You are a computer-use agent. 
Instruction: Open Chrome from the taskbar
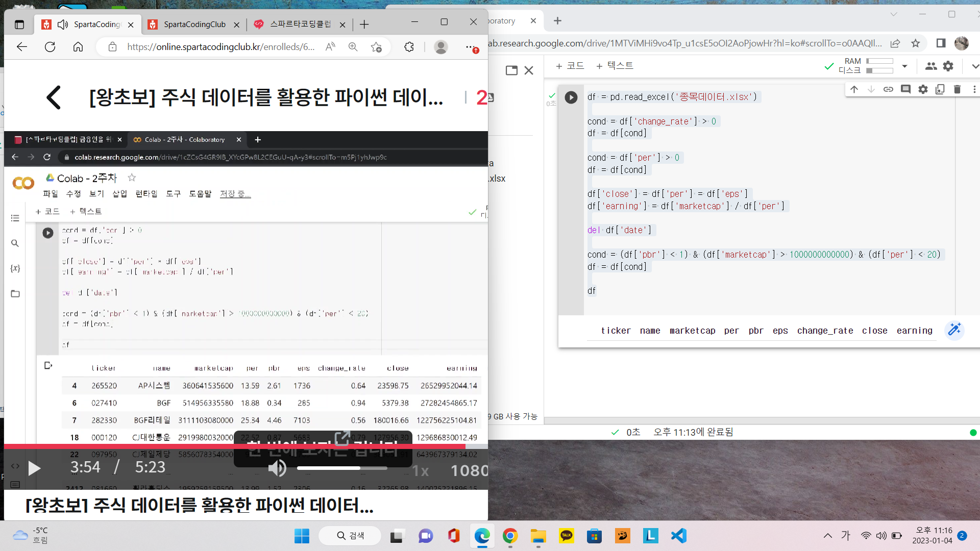pos(510,536)
